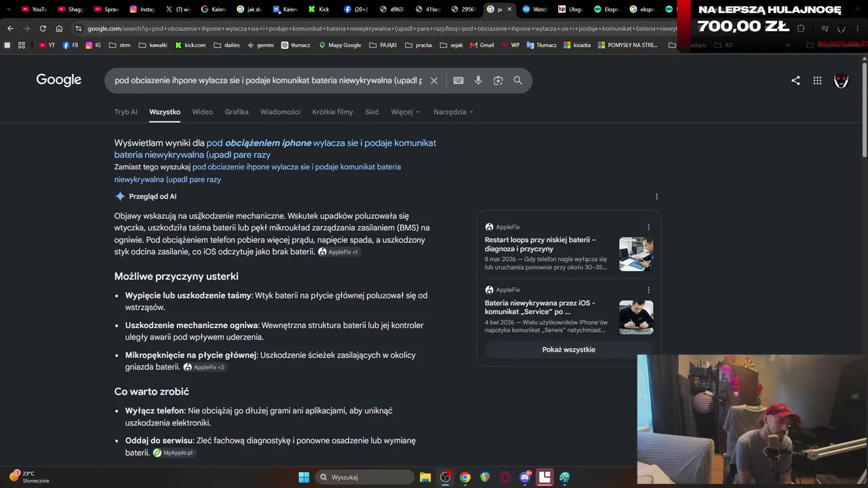Open the media controls button in toolbar

[x=825, y=28]
